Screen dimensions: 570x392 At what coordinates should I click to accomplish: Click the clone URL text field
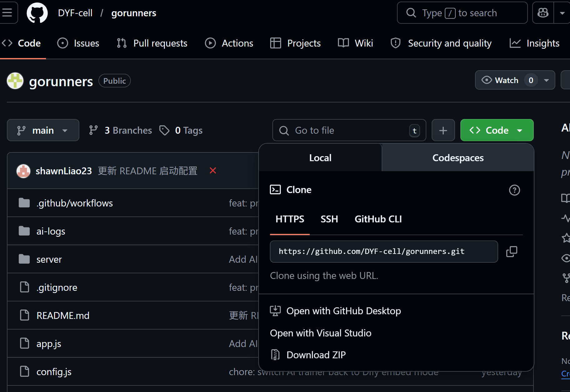(384, 251)
